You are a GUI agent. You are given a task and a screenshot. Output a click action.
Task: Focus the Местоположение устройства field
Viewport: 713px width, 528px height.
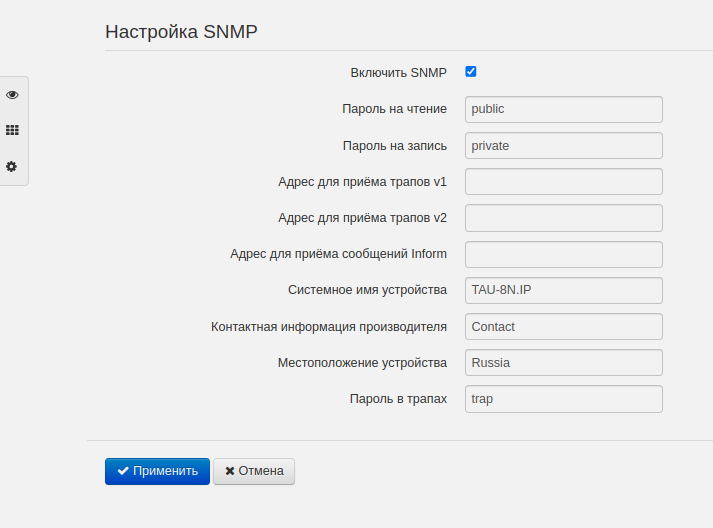pyautogui.click(x=564, y=362)
